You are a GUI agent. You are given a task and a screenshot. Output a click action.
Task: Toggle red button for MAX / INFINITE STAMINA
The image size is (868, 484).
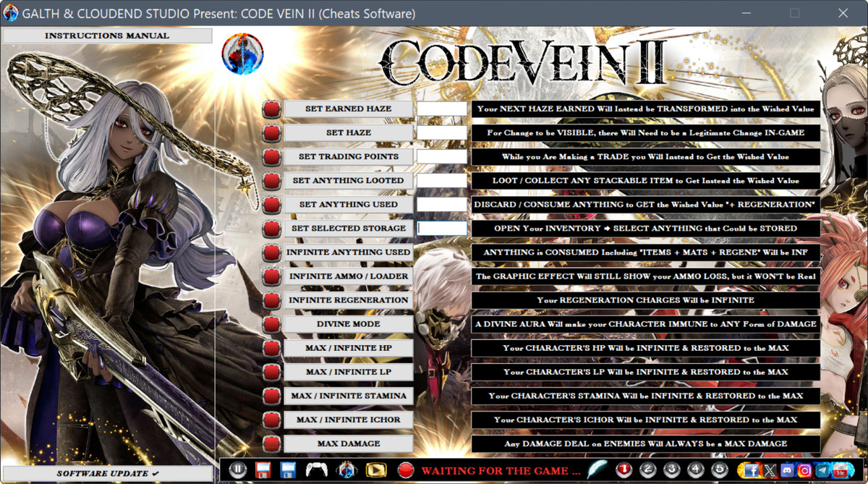pyautogui.click(x=271, y=396)
